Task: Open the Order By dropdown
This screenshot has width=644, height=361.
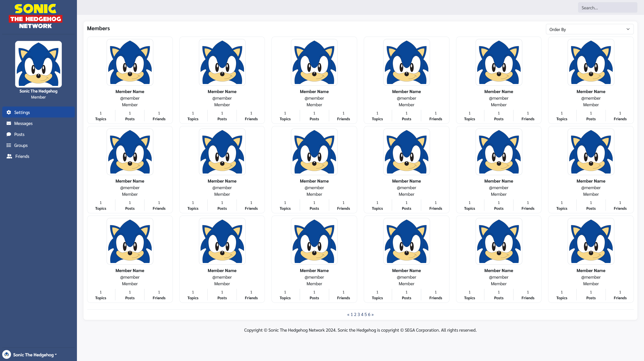Action: pyautogui.click(x=590, y=29)
